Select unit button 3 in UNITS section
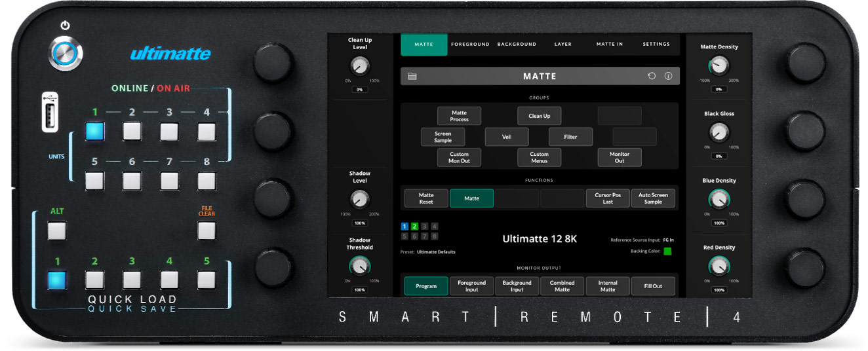 click(169, 132)
